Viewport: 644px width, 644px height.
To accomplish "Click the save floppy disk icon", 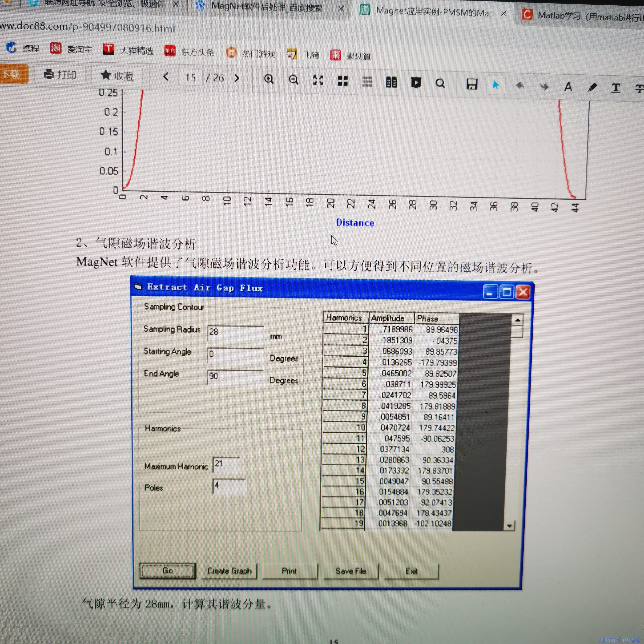I will 472,84.
